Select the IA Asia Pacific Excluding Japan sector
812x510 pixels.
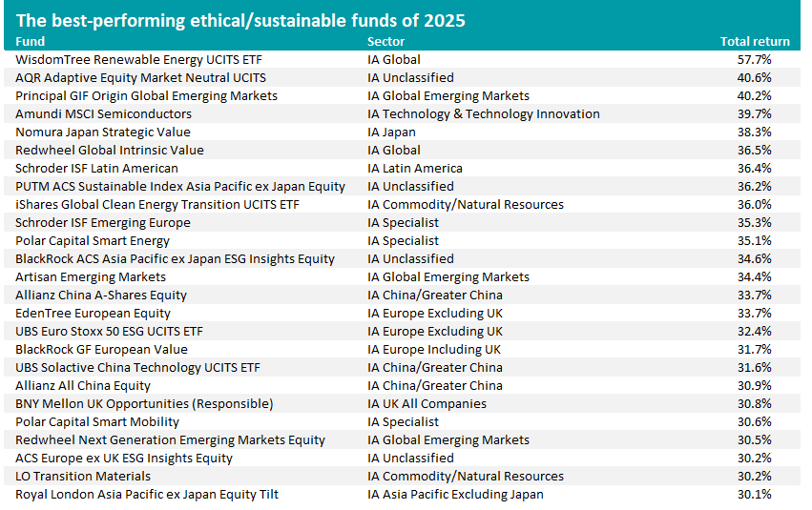[x=455, y=494]
